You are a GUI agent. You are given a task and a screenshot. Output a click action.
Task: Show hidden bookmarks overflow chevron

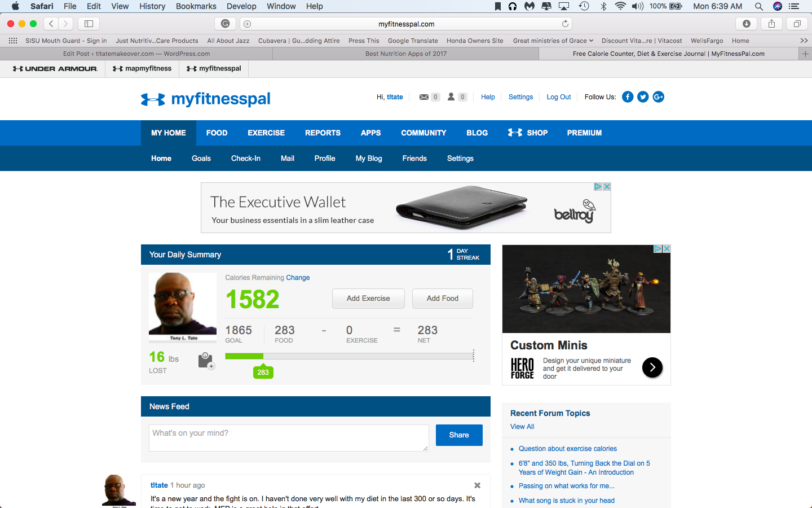804,41
